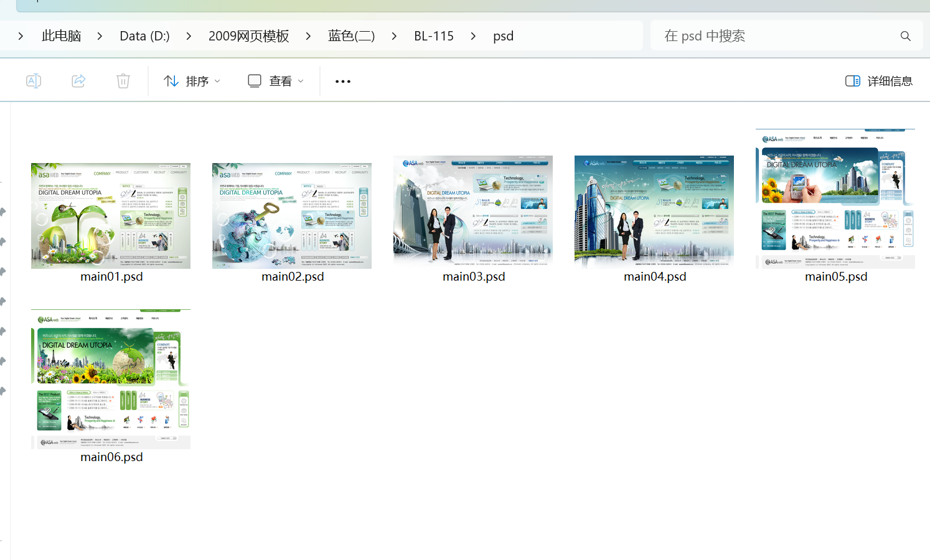
Task: Click the main04.psd file name label
Action: point(655,276)
